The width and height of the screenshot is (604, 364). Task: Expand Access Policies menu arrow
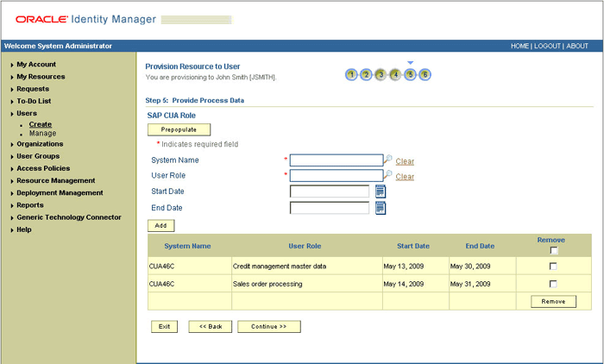pyautogui.click(x=12, y=169)
